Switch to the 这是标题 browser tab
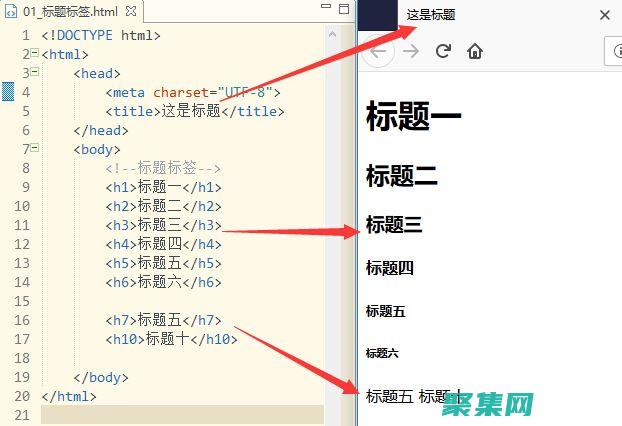 [x=431, y=15]
